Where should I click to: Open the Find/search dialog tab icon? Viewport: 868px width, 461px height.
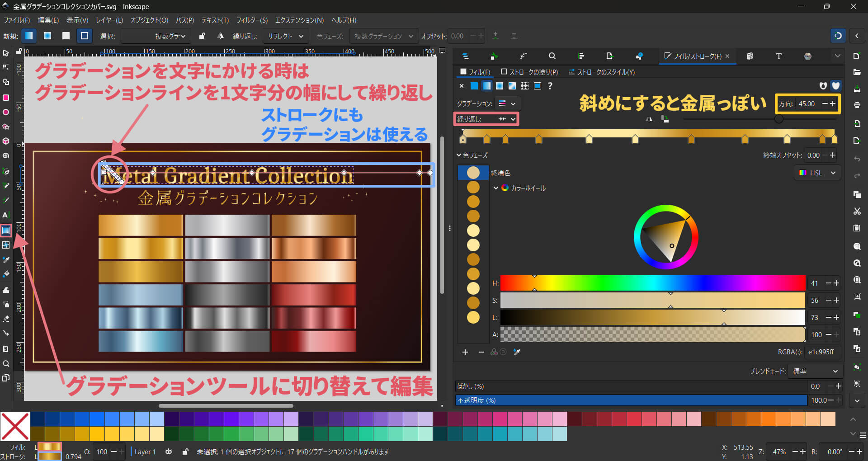[x=552, y=56]
